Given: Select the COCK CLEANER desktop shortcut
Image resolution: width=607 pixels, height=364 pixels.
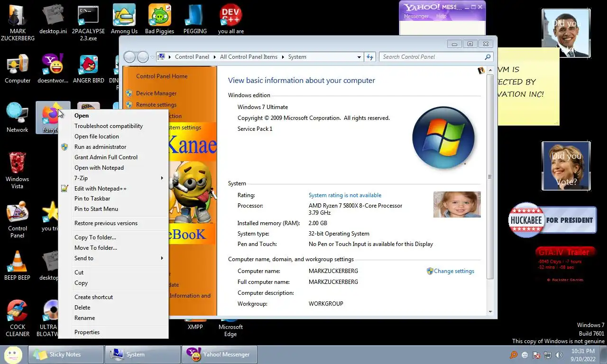Looking at the screenshot, I should (18, 318).
